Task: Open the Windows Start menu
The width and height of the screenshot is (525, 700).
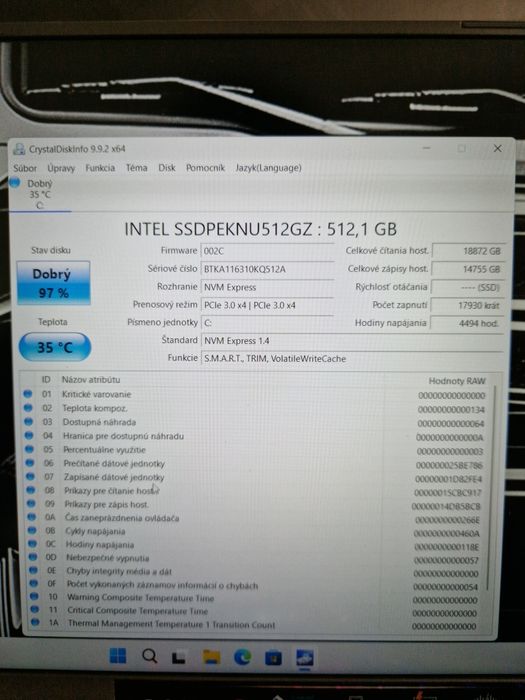Action: [x=118, y=656]
